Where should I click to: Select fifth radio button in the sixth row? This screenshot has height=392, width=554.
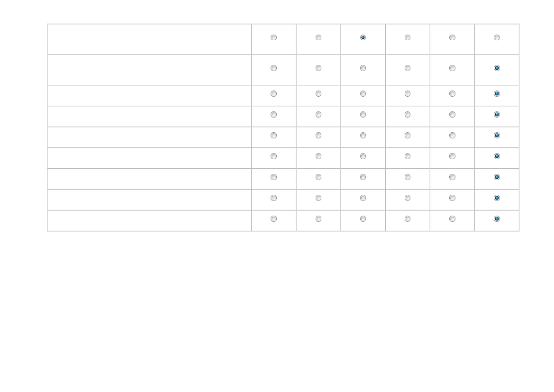pos(452,156)
